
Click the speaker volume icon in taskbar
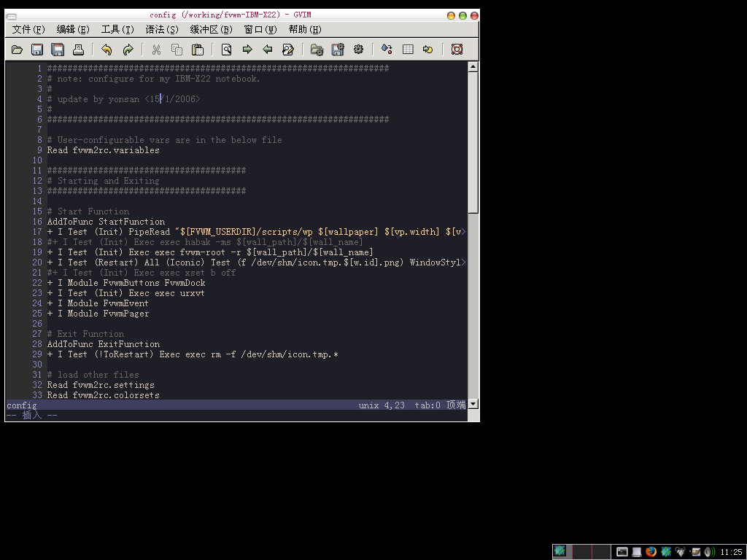point(710,552)
